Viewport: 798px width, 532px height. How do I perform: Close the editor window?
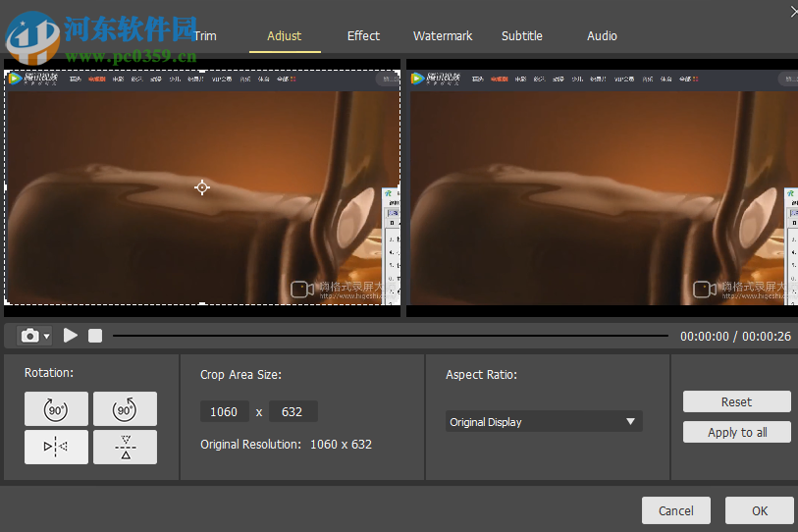[793, 11]
